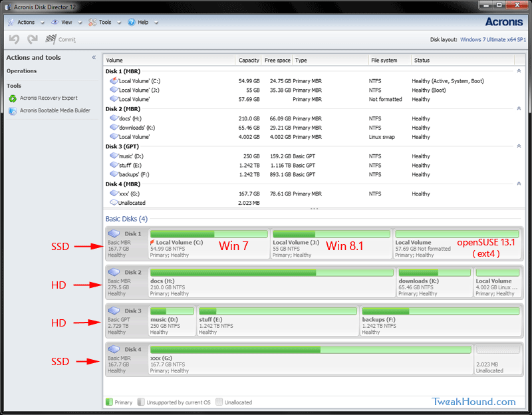The image size is (532, 415).
Task: Click the volume icon for 'Local Volume' (J:)
Action: (114, 90)
